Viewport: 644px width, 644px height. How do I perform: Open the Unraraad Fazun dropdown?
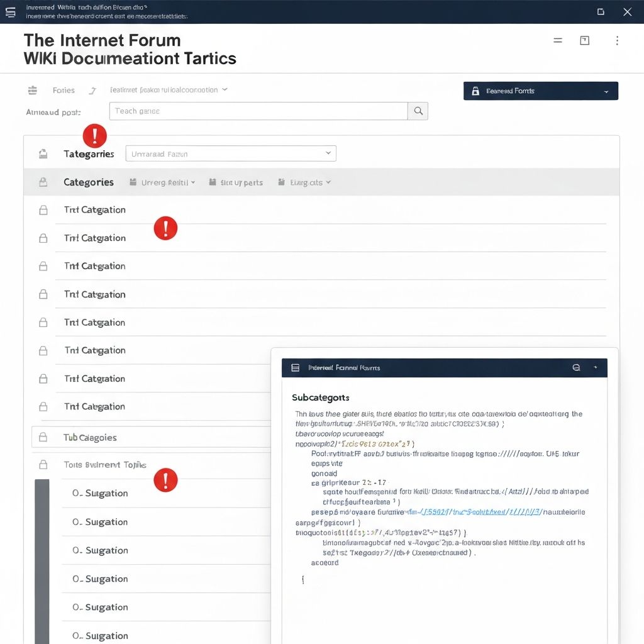(x=231, y=153)
